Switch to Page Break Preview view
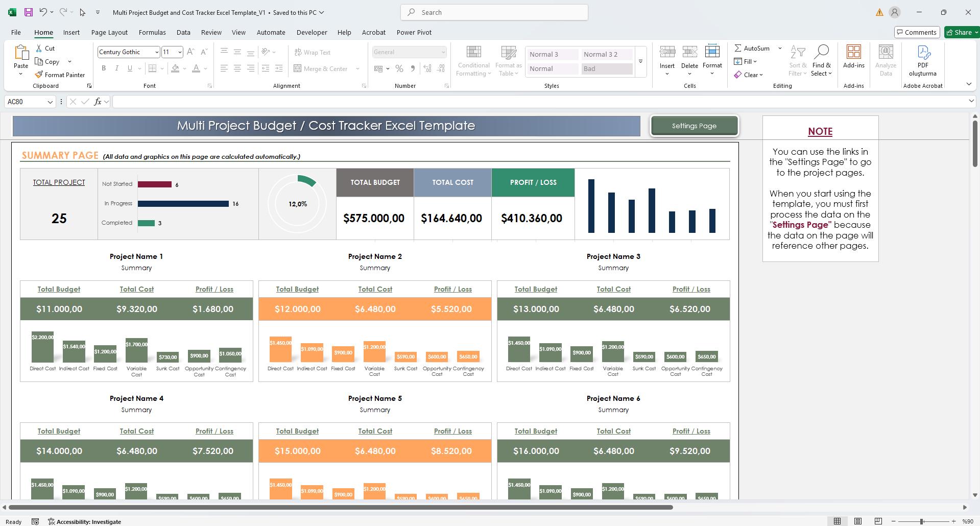This screenshot has height=526, width=980. click(x=878, y=521)
